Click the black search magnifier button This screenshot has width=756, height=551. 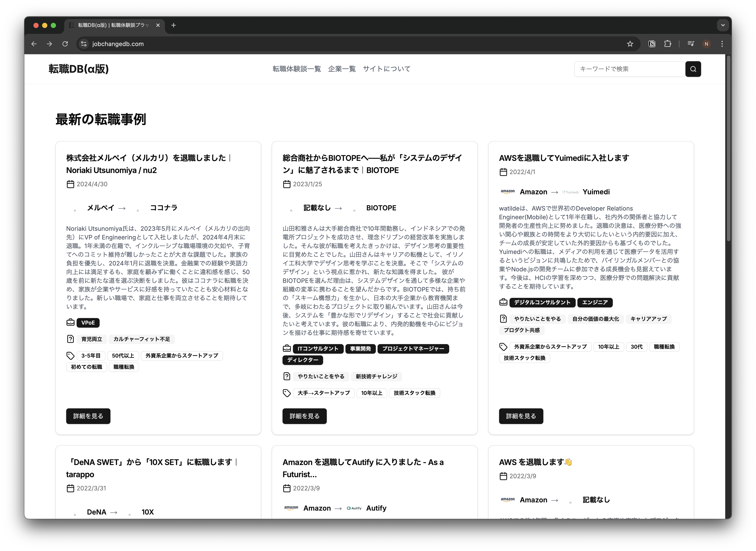[x=693, y=69]
